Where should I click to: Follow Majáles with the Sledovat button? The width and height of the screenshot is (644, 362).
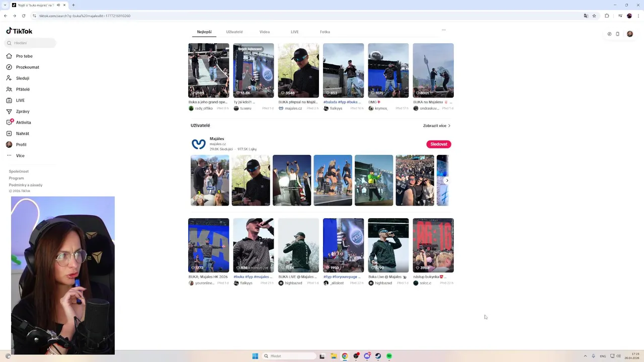439,144
